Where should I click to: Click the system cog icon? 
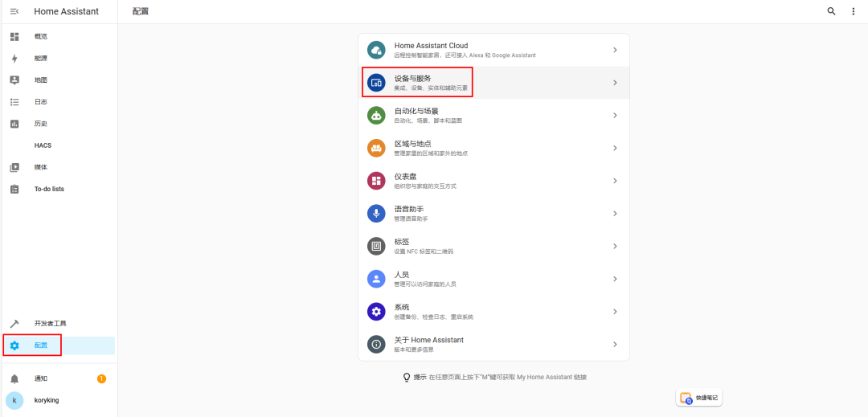[376, 312]
